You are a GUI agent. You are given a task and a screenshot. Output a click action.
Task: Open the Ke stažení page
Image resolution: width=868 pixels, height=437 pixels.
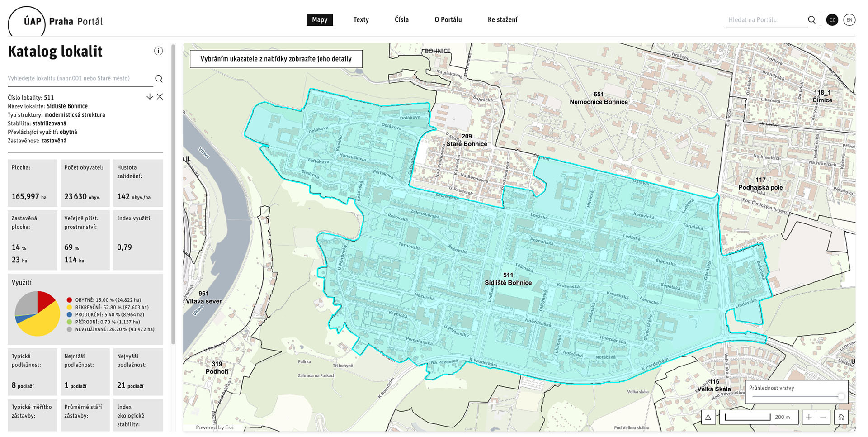502,20
